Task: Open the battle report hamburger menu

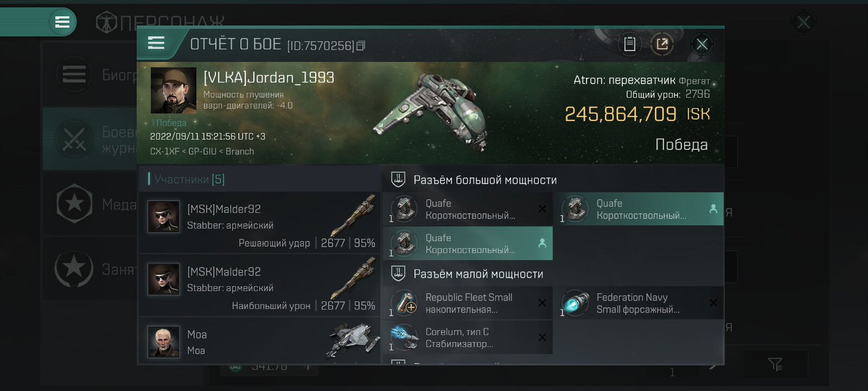Action: [x=156, y=43]
